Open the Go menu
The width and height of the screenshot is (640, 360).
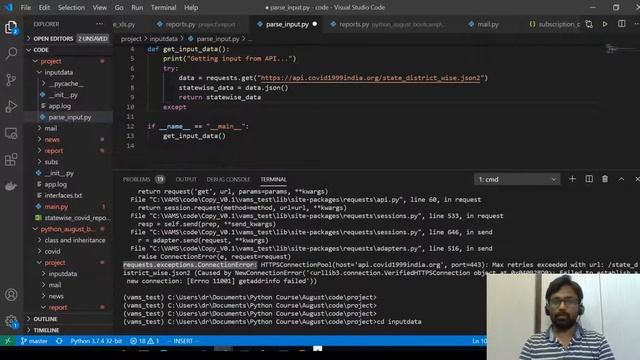119,7
